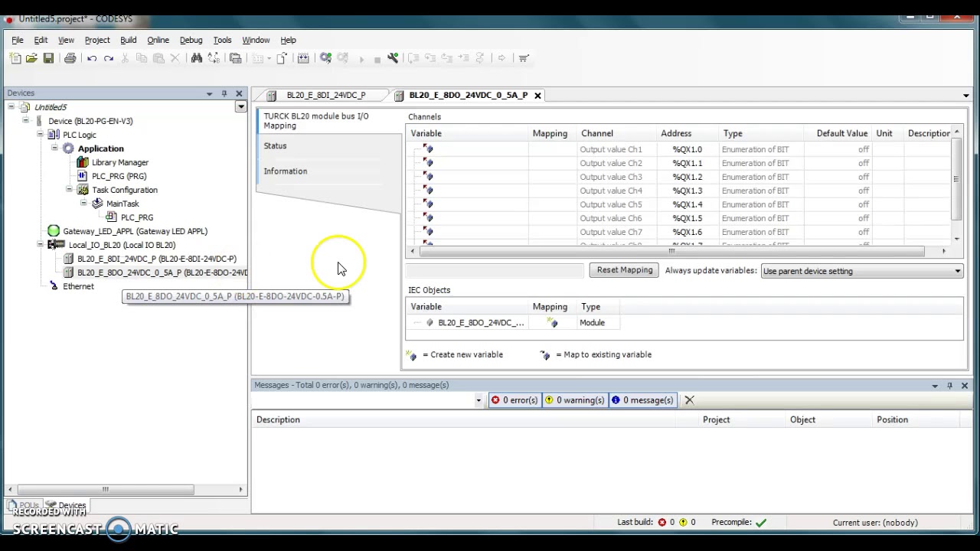Click the Output value Ch1 variable icon
The width and height of the screenshot is (980, 551).
click(428, 149)
